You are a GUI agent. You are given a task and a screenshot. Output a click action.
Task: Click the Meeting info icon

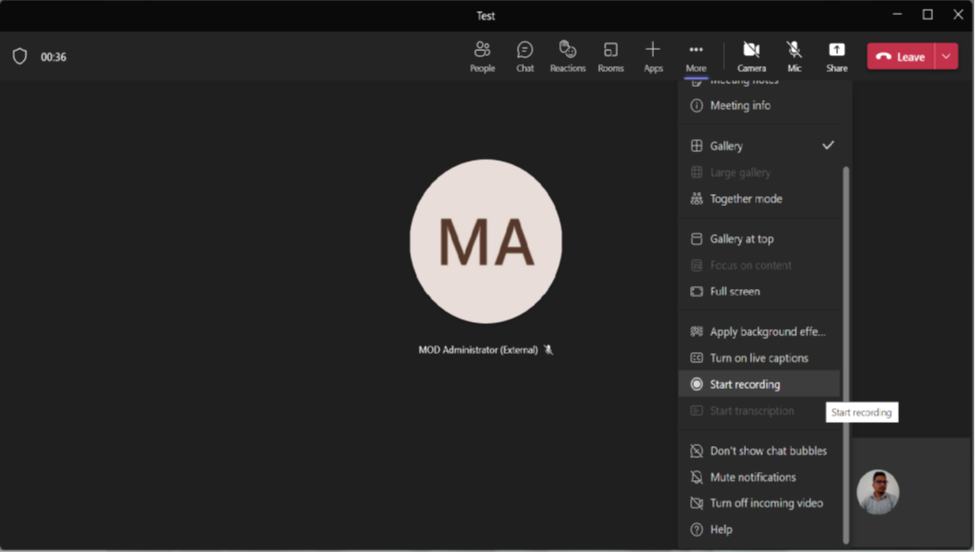point(696,106)
